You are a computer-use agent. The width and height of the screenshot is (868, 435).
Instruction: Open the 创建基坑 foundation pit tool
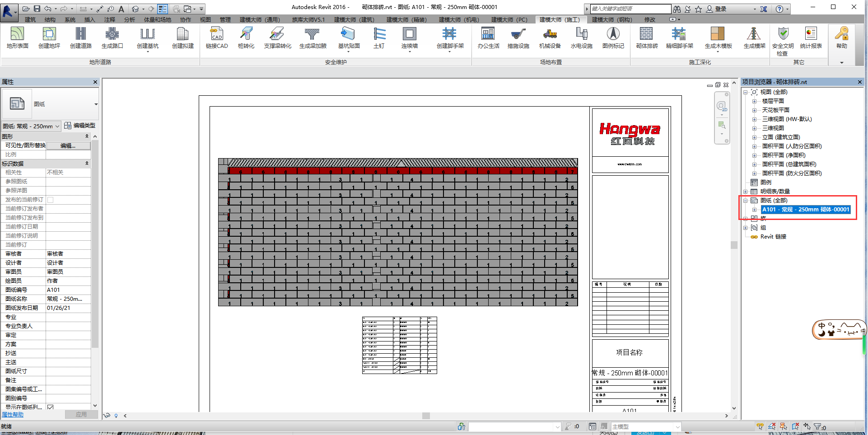click(x=148, y=39)
